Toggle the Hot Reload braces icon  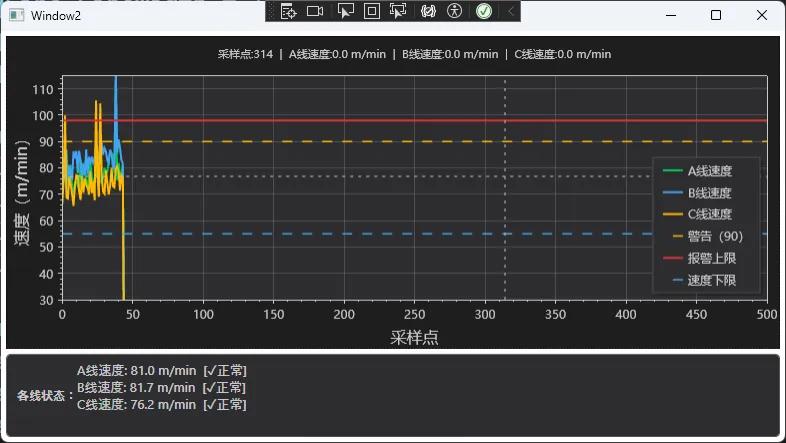[x=428, y=11]
